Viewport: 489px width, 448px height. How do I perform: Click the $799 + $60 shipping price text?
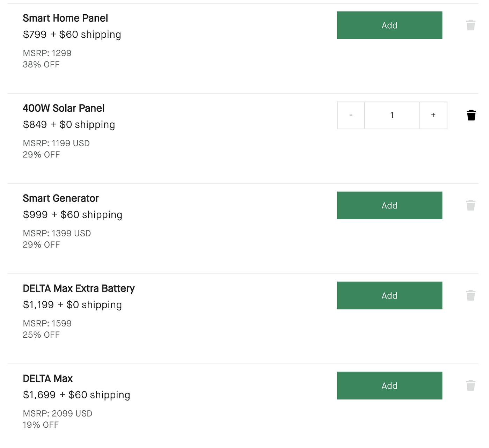(72, 35)
